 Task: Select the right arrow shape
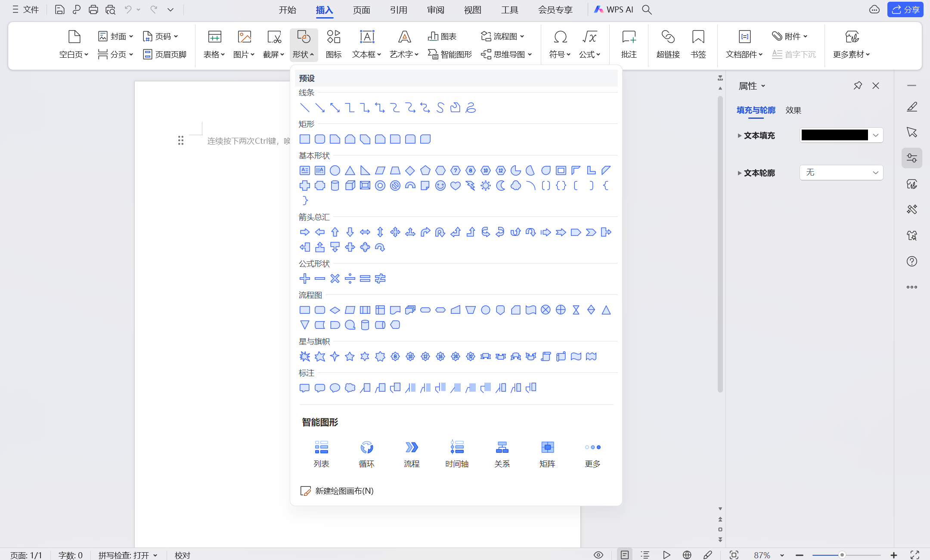pos(304,232)
